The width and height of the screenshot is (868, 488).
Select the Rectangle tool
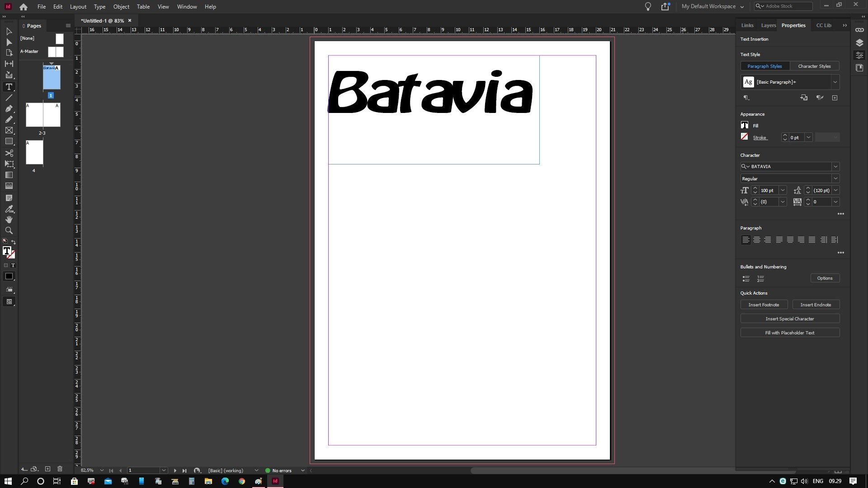click(x=9, y=141)
